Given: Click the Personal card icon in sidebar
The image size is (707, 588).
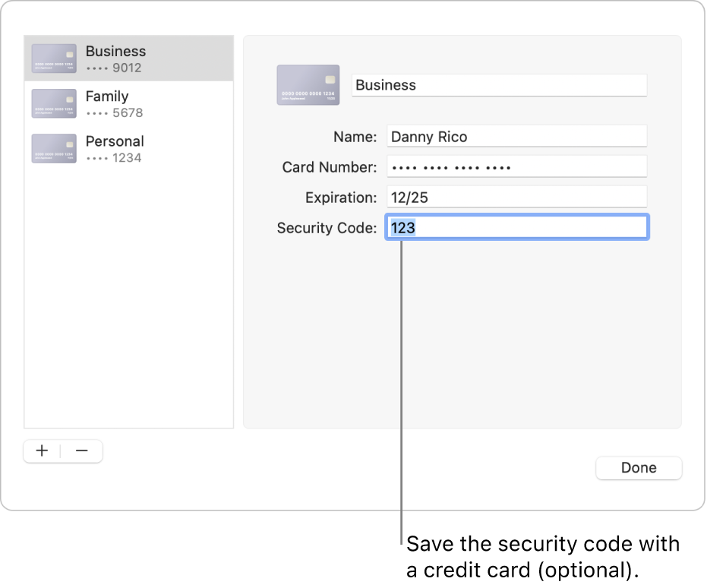Looking at the screenshot, I should 53,148.
